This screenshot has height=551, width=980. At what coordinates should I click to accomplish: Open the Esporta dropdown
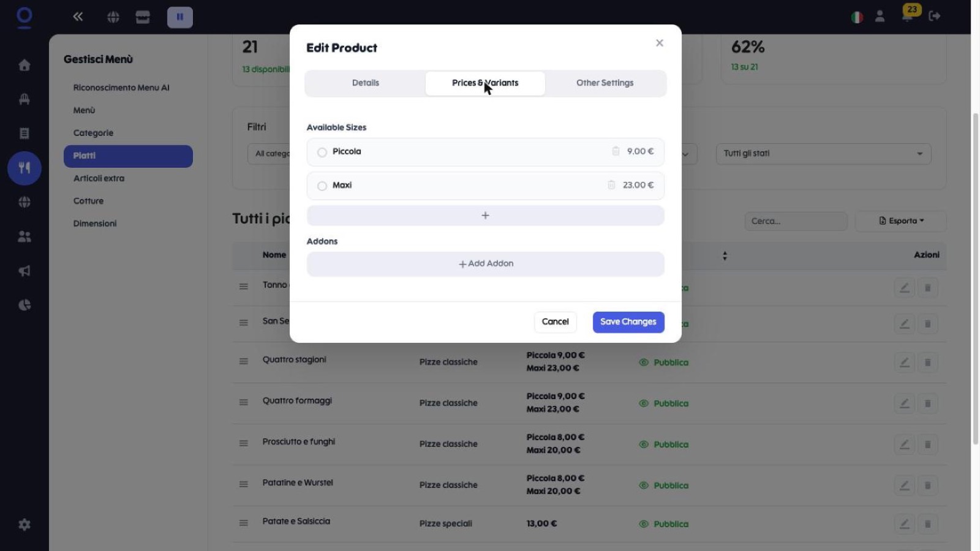901,221
